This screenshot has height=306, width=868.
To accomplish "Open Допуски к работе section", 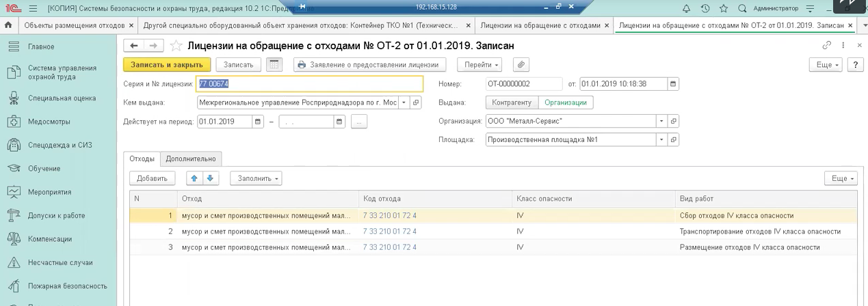I will click(x=56, y=215).
